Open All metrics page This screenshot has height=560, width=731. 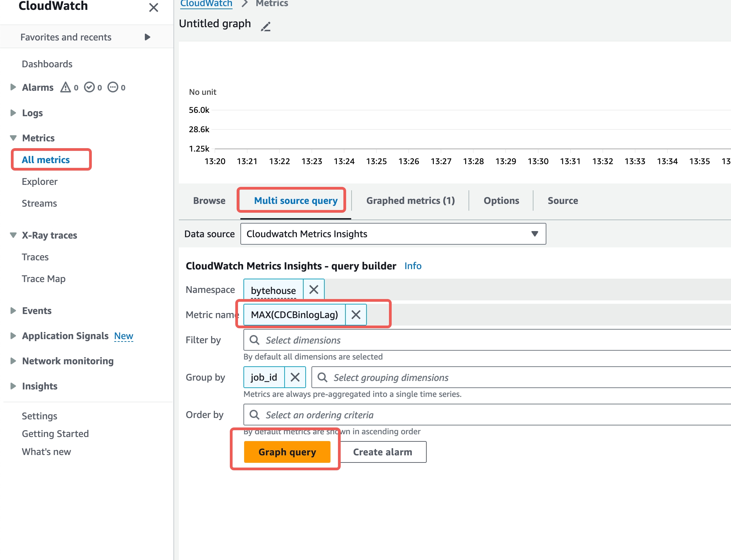[46, 160]
